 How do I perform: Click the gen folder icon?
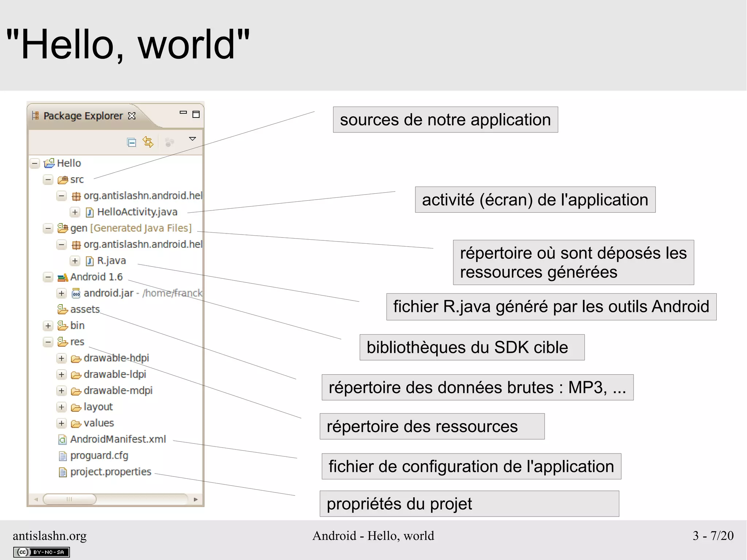63,228
